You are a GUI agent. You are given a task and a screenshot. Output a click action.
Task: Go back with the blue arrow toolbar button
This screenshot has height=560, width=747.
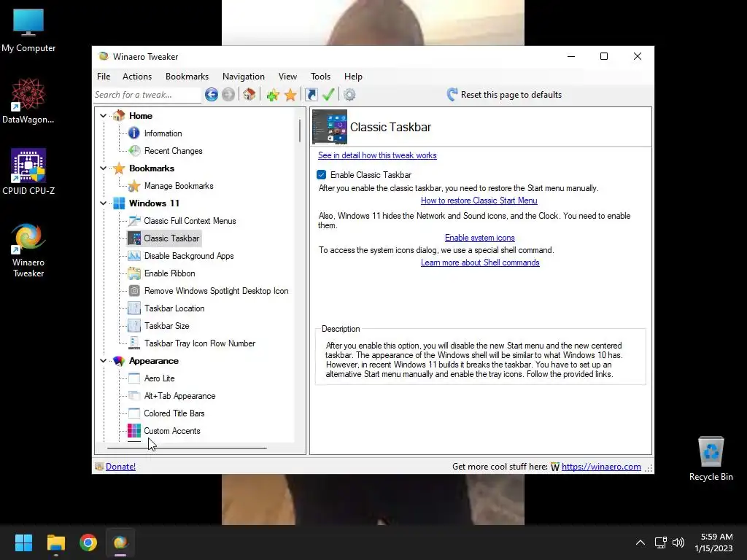point(212,95)
